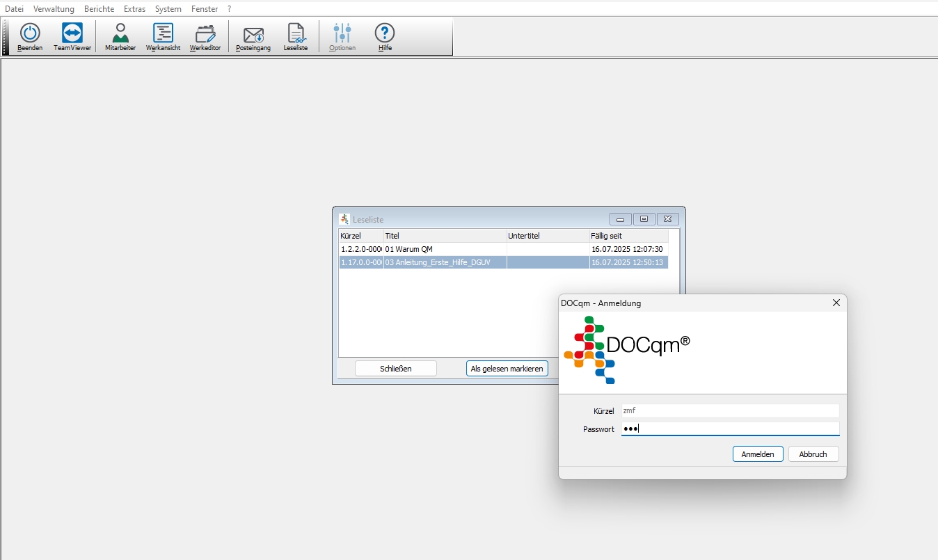Sort by the Fällig seit column header
This screenshot has width=938, height=560.
click(628, 236)
